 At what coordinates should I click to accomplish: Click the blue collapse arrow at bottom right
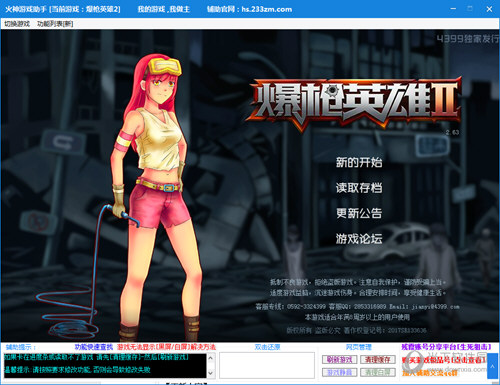pyautogui.click(x=492, y=366)
